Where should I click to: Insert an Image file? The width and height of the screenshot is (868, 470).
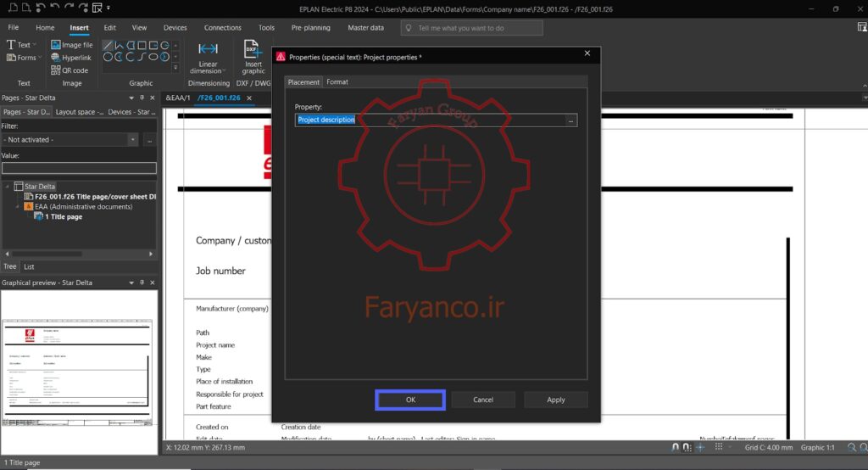[71, 45]
